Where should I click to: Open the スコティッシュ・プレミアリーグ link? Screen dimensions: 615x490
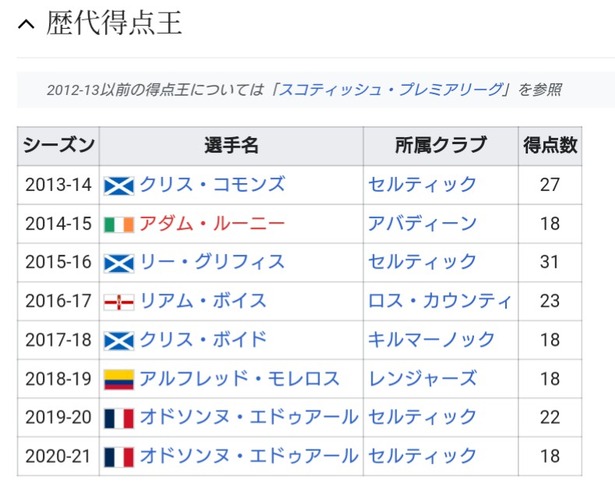click(390, 90)
